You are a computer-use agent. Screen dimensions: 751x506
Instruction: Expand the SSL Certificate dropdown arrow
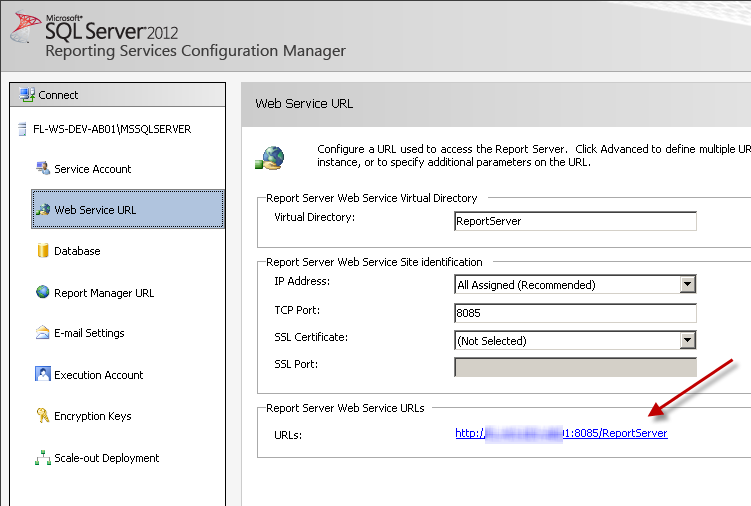[687, 340]
